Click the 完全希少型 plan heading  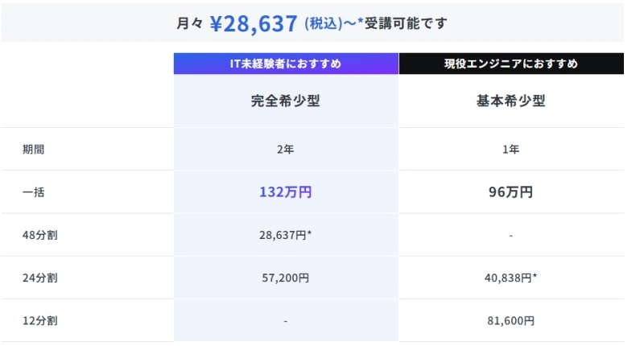[286, 101]
